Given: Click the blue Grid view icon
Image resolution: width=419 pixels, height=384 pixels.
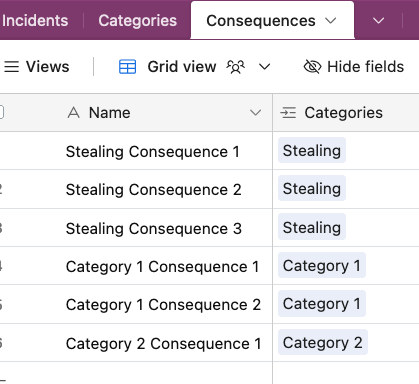Looking at the screenshot, I should tap(127, 67).
